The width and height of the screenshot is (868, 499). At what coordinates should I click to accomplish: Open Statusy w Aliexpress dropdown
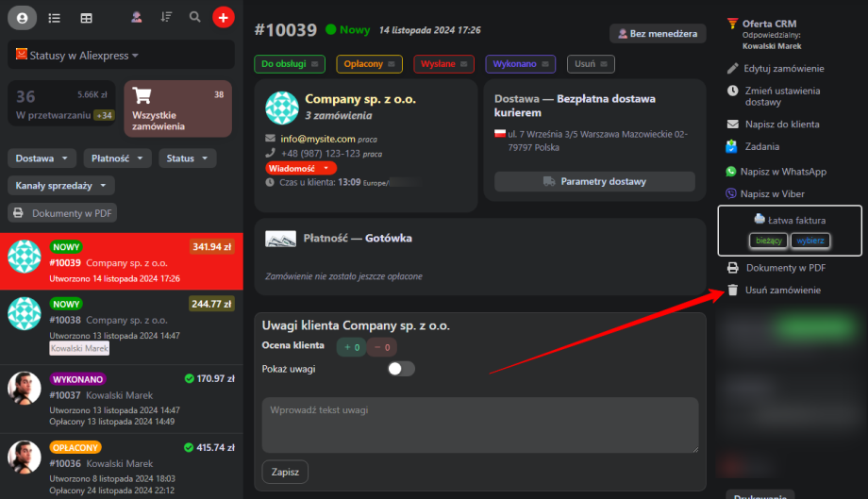(x=77, y=56)
